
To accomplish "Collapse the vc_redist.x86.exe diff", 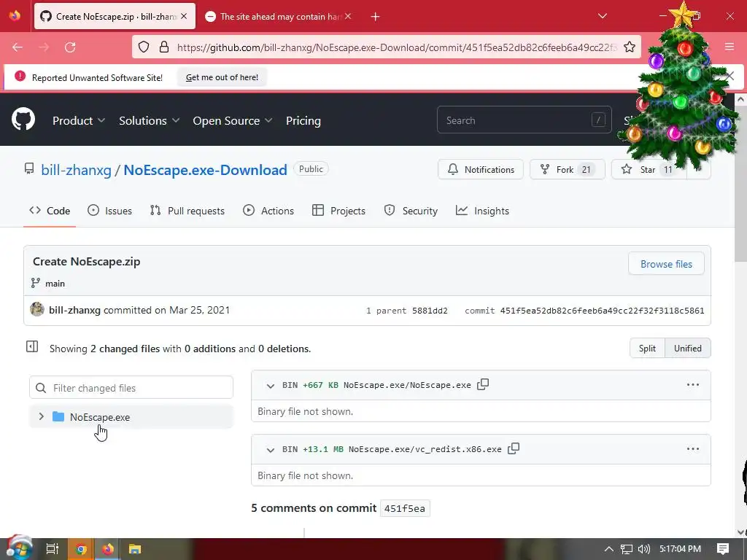I will click(x=270, y=449).
